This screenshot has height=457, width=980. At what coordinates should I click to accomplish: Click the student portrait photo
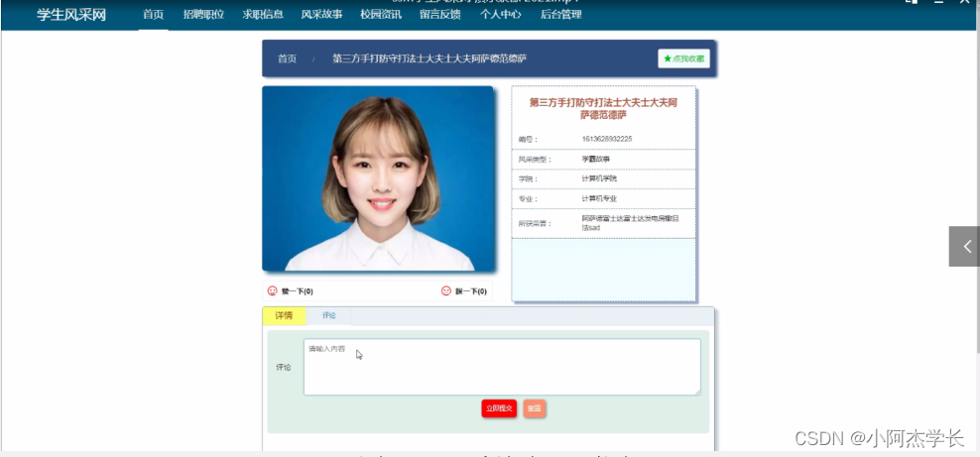pyautogui.click(x=378, y=178)
